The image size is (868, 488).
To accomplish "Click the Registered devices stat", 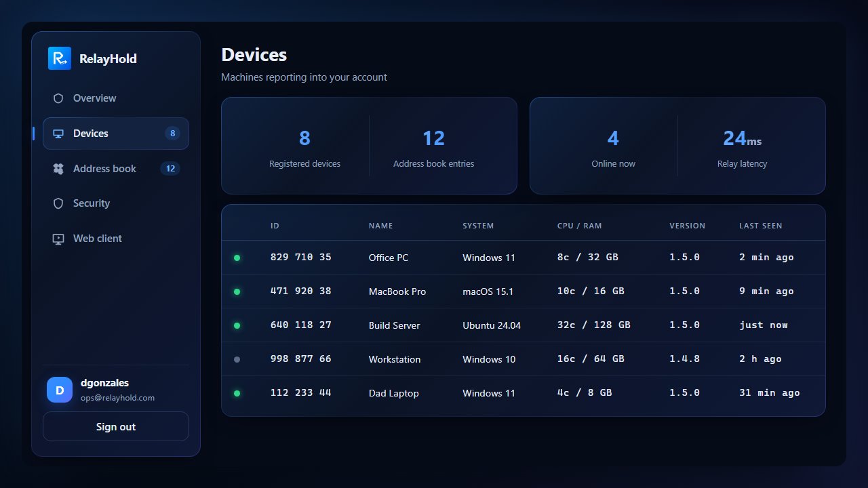I will pyautogui.click(x=304, y=146).
